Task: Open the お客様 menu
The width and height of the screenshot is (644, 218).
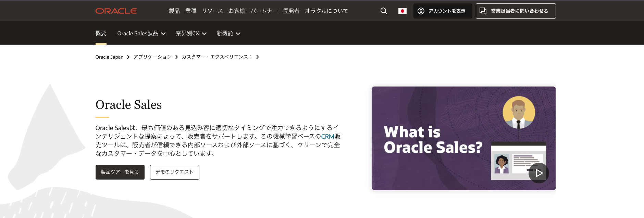Action: 237,11
